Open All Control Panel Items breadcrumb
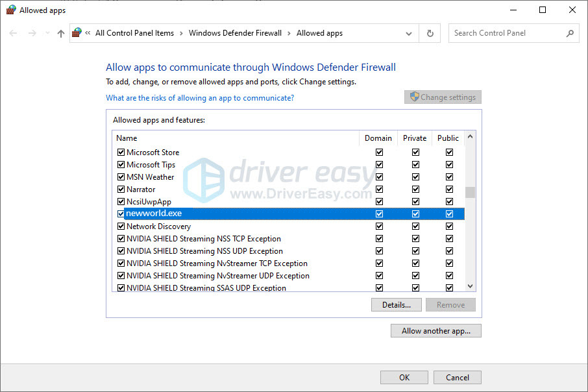This screenshot has width=588, height=392. pos(134,33)
